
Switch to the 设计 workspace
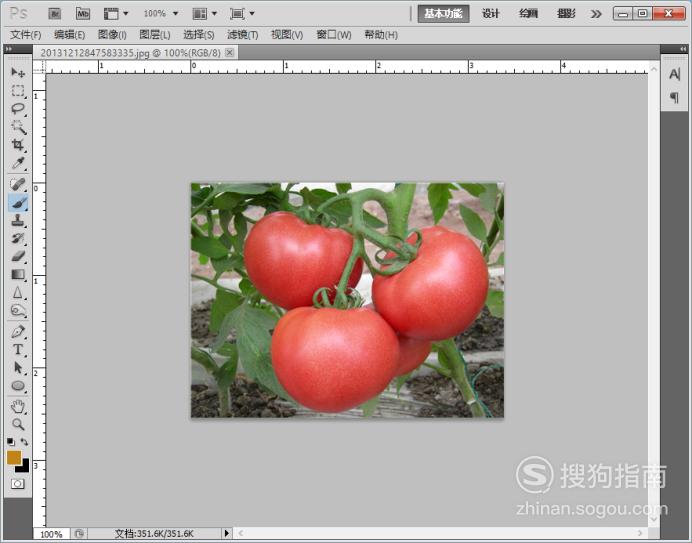(x=491, y=14)
